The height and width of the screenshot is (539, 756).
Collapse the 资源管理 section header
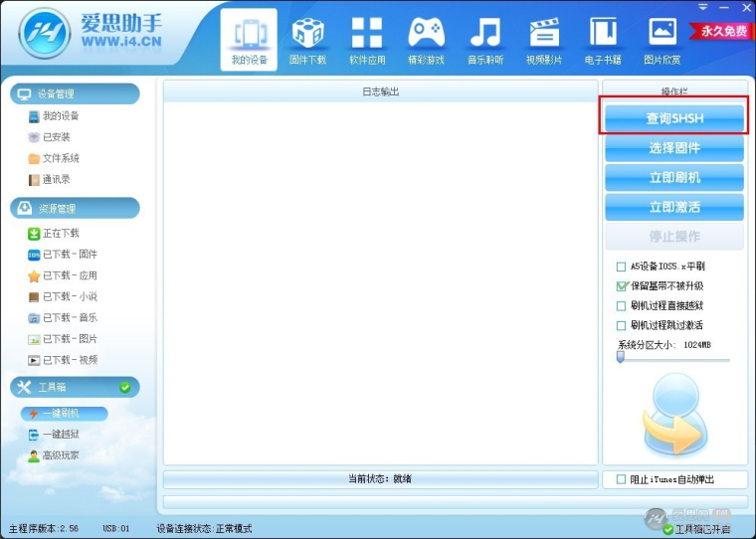point(75,208)
